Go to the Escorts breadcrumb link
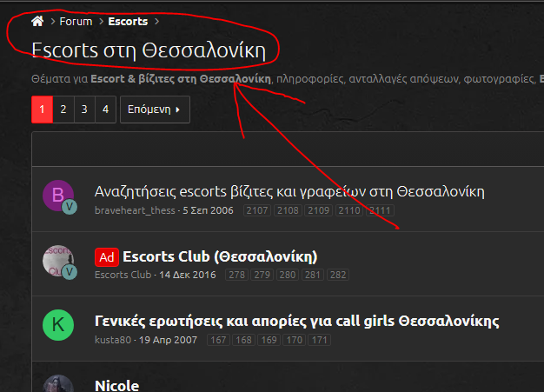544x392 pixels. [128, 22]
